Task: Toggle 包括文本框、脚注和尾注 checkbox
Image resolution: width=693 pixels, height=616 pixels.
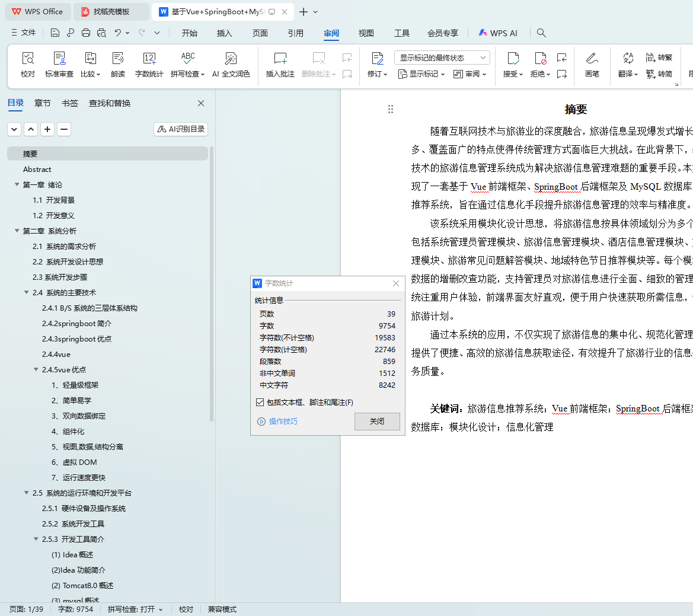Action: click(x=260, y=402)
